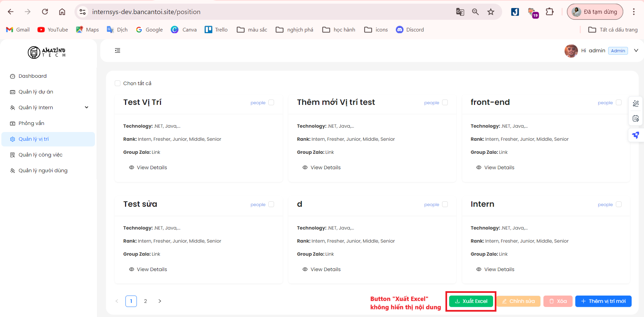The width and height of the screenshot is (644, 317).
Task: Click the calendar settings icon on right edge
Action: (x=636, y=119)
